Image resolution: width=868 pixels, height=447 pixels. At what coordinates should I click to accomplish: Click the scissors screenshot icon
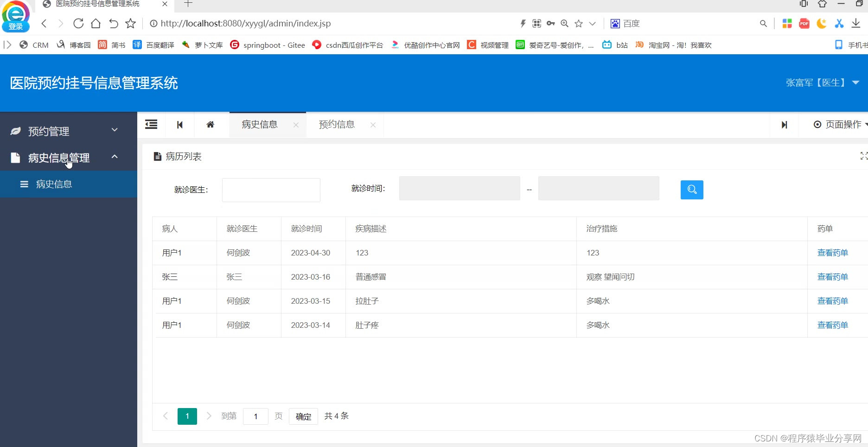[839, 23]
